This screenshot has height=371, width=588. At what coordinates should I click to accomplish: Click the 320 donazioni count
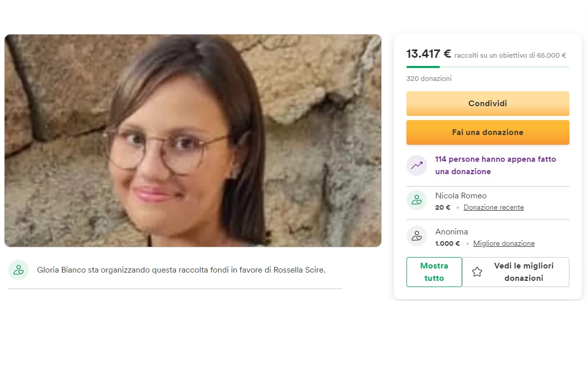pyautogui.click(x=429, y=79)
